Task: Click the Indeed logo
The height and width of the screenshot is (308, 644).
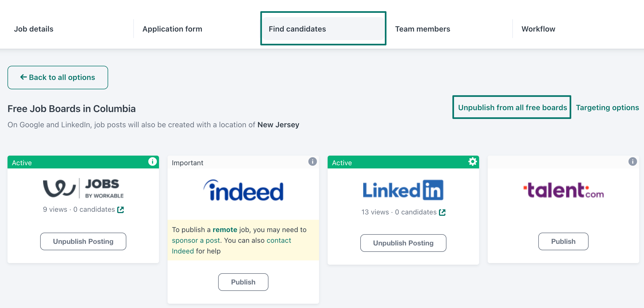Action: tap(243, 190)
